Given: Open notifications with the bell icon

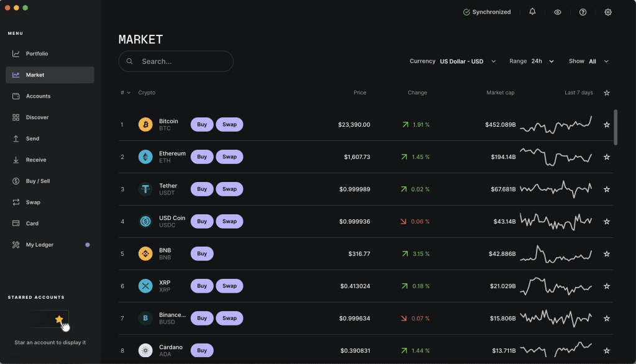Looking at the screenshot, I should click(532, 12).
